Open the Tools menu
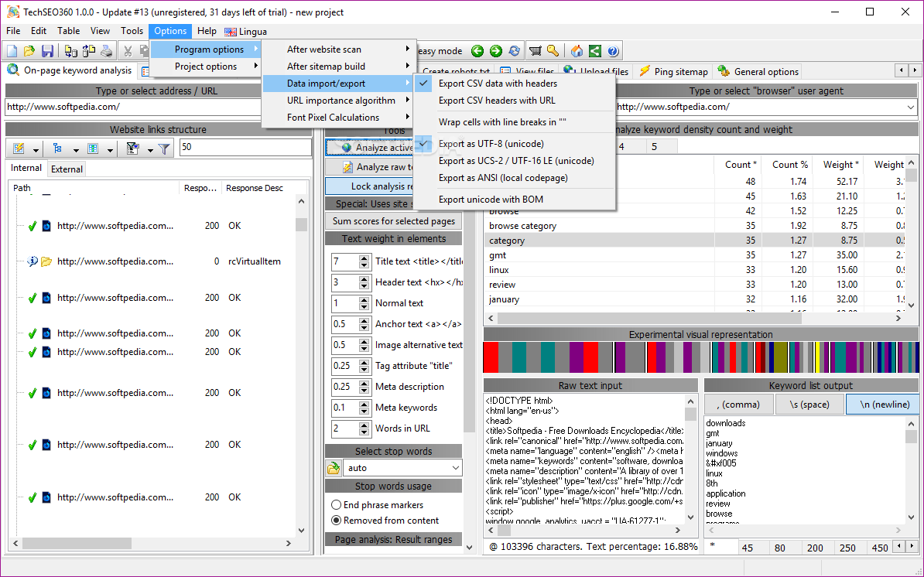This screenshot has height=577, width=924. (132, 31)
